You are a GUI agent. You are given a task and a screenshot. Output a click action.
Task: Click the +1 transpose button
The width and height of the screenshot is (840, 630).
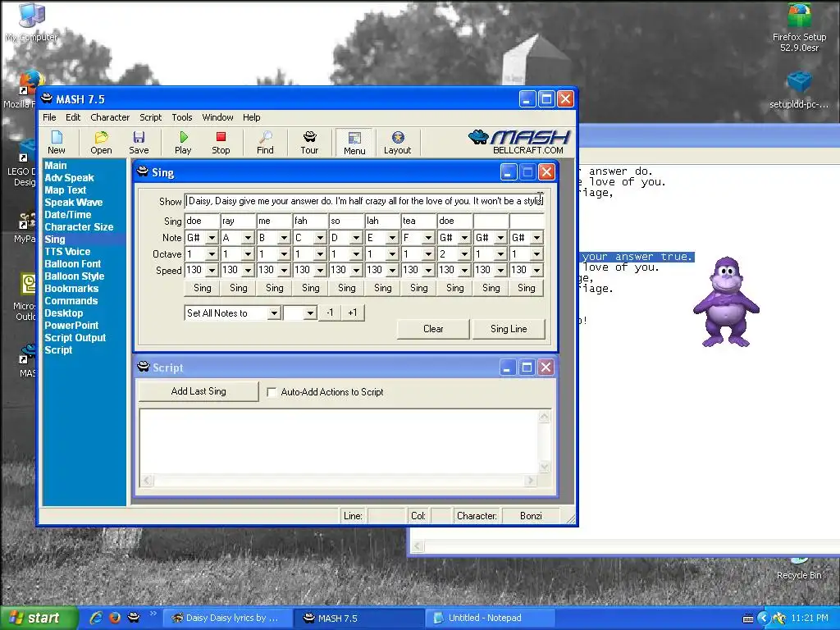353,313
